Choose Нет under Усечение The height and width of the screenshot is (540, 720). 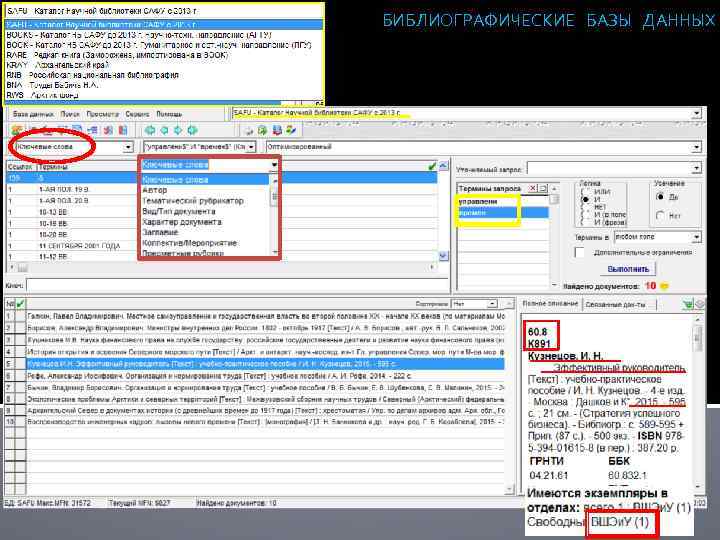tap(660, 215)
